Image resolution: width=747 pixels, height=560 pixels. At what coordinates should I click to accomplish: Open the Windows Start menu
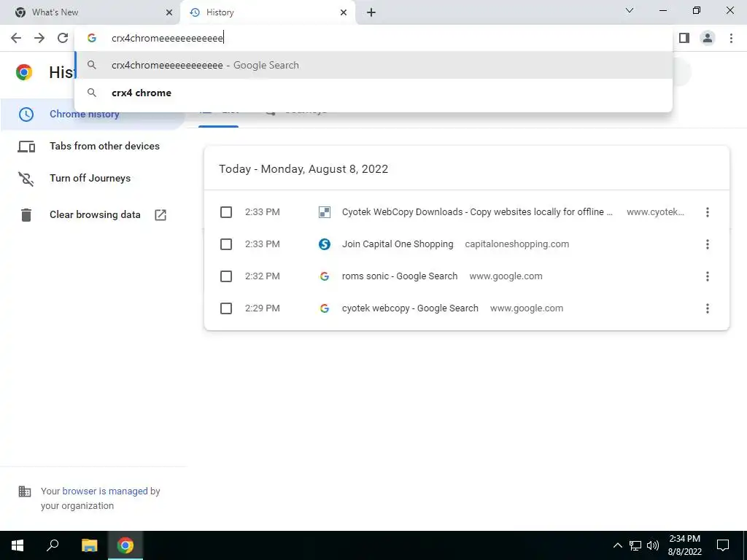18,545
